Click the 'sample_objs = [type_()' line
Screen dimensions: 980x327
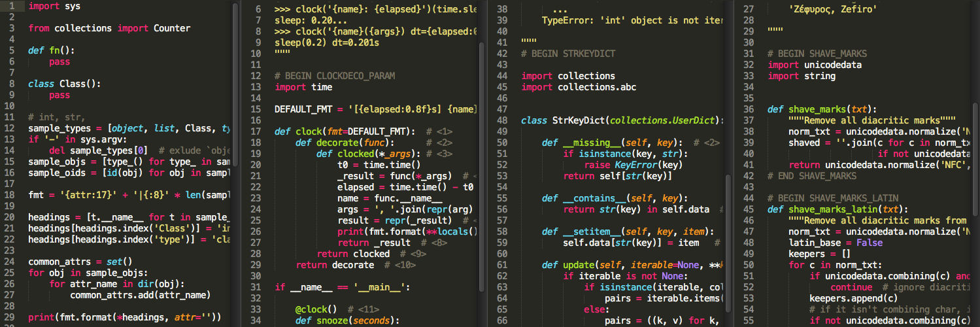point(129,162)
